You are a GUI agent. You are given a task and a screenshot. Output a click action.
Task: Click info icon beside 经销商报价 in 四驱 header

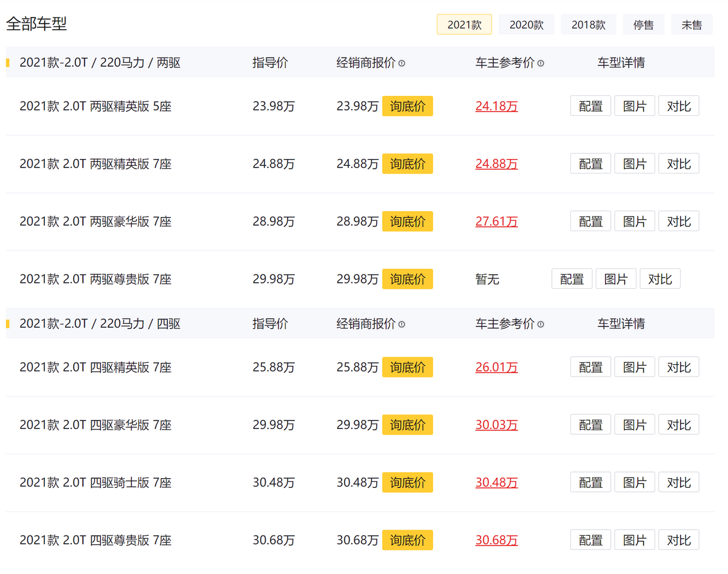[x=402, y=325]
